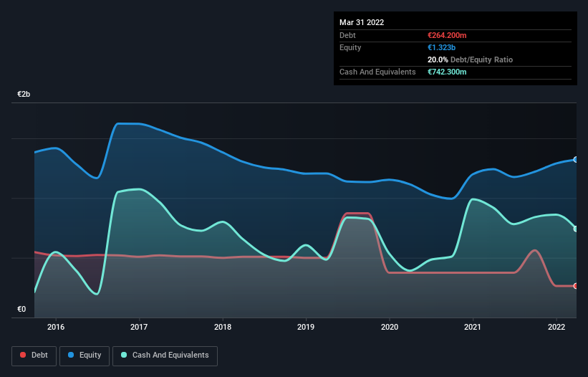Image resolution: width=588 pixels, height=377 pixels.
Task: Toggle the Equity series legend button
Action: pyautogui.click(x=85, y=355)
